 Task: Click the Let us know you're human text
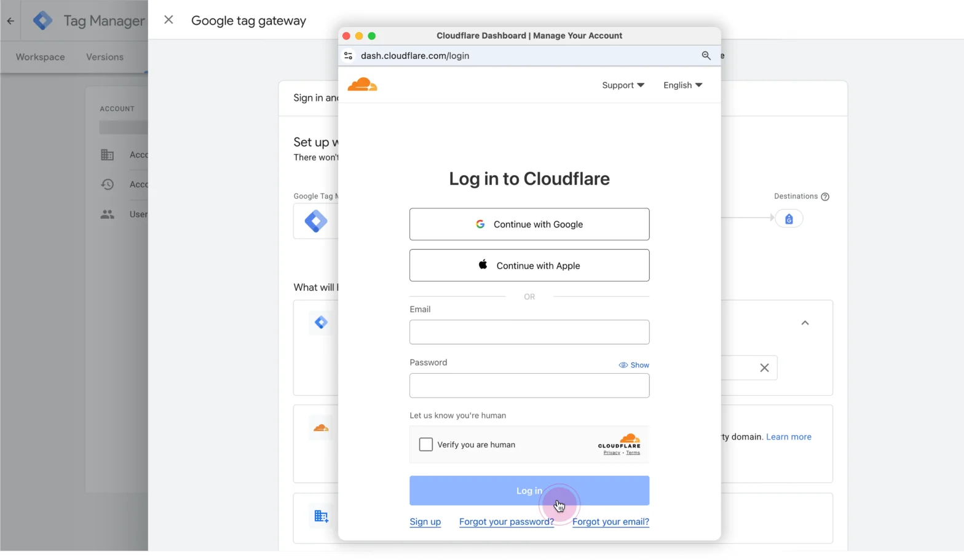tap(458, 416)
